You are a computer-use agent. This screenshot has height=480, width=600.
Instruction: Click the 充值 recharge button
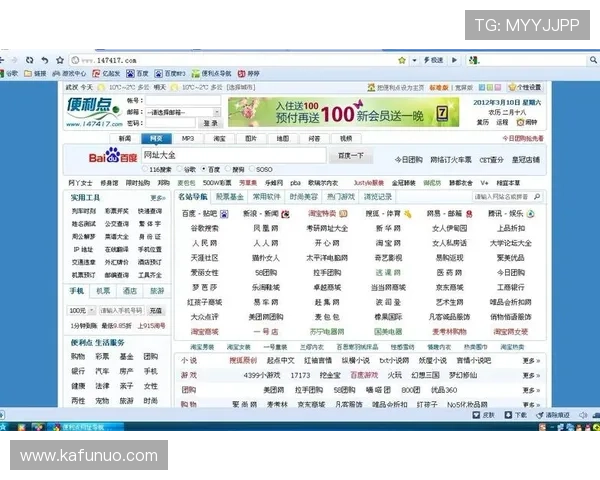coord(155,310)
